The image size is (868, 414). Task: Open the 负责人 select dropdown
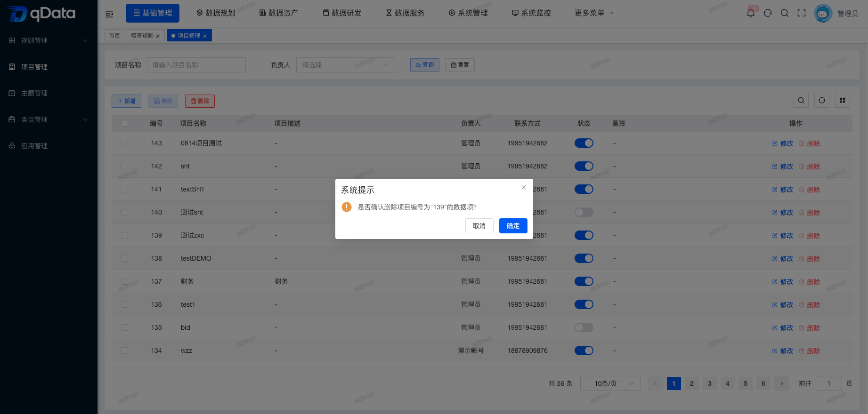click(x=346, y=65)
